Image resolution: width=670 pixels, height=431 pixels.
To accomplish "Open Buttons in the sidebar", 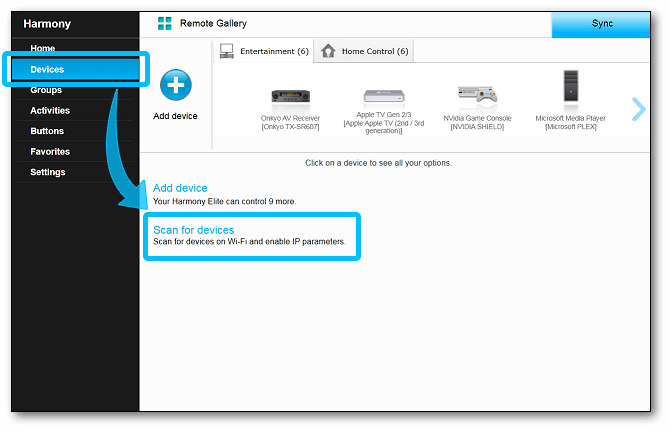I will [x=47, y=131].
